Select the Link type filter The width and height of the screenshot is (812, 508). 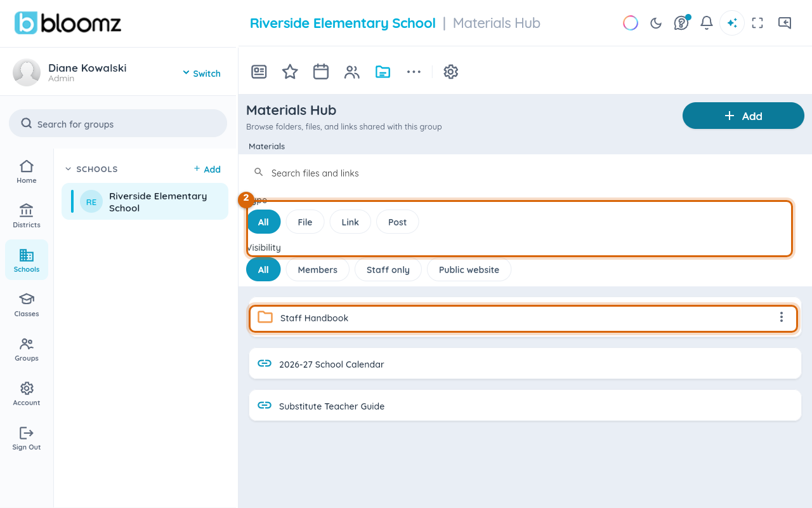pyautogui.click(x=350, y=222)
